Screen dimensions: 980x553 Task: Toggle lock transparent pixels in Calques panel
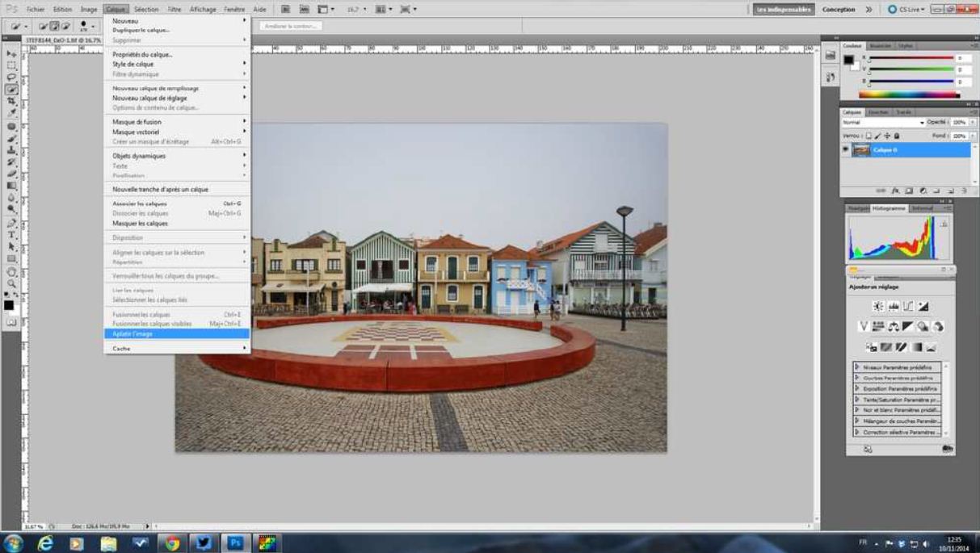pos(869,136)
